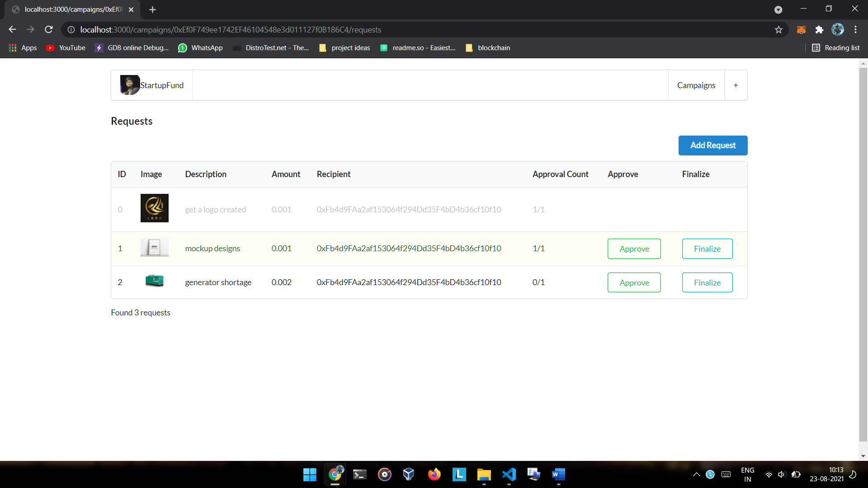This screenshot has height=488, width=868.
Task: Expand the plus button beside Campaigns
Action: coord(736,85)
